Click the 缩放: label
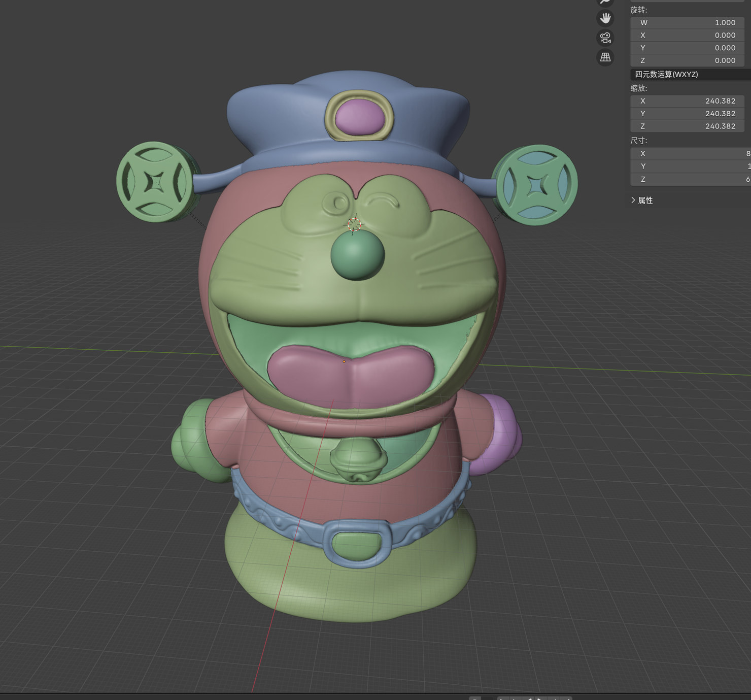 click(639, 88)
